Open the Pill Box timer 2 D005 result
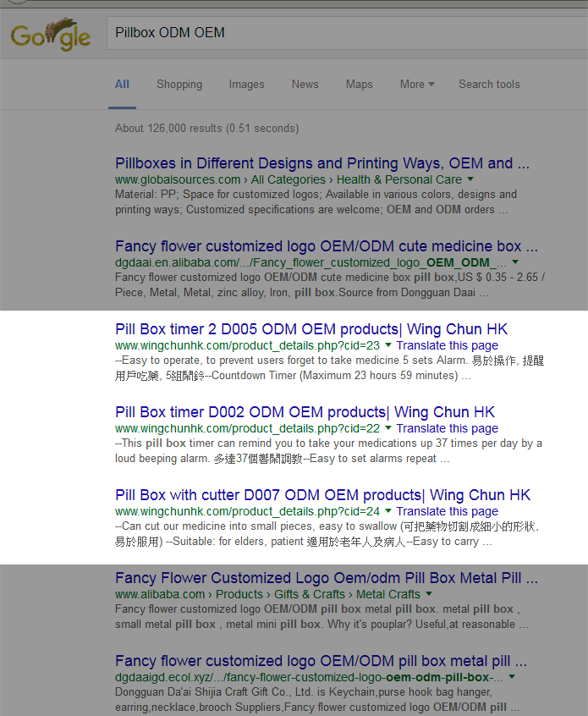This screenshot has height=716, width=588. 311,329
